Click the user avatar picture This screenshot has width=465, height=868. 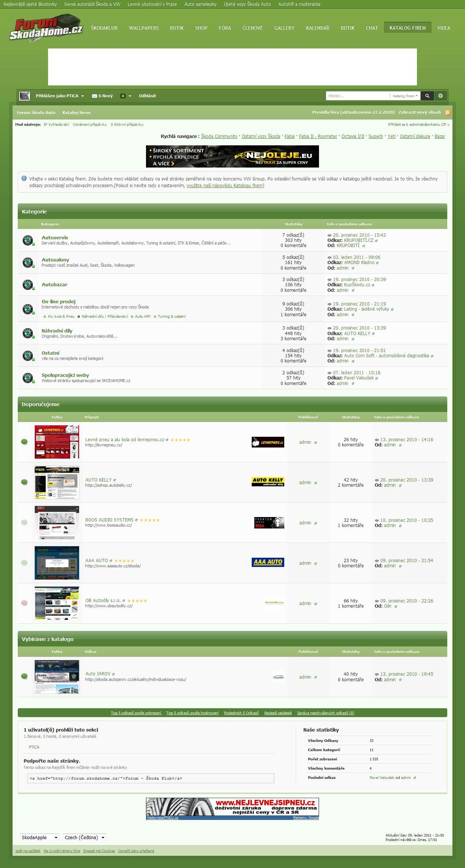click(25, 96)
